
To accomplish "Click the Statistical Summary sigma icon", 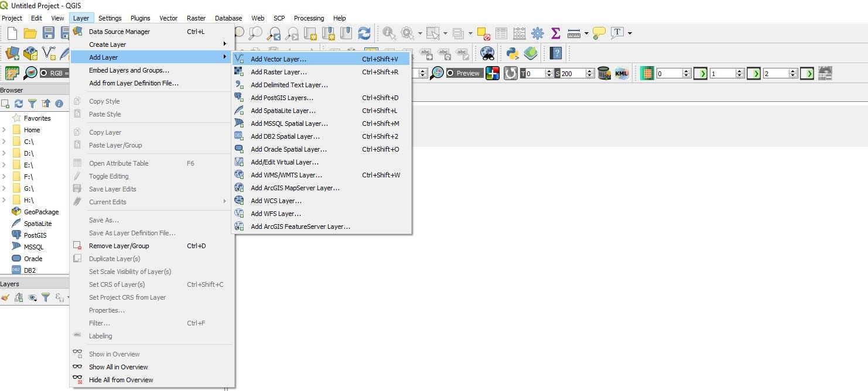I will [x=556, y=33].
